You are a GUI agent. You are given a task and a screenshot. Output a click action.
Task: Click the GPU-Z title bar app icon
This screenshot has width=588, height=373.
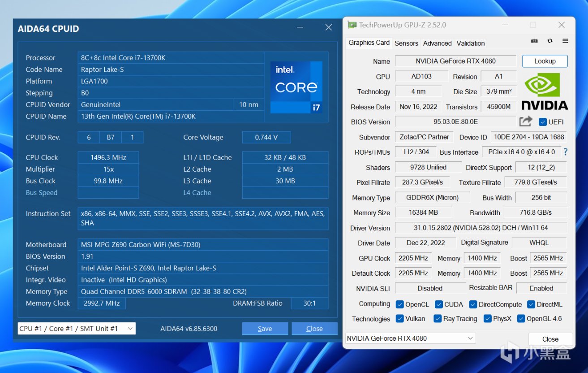(352, 25)
